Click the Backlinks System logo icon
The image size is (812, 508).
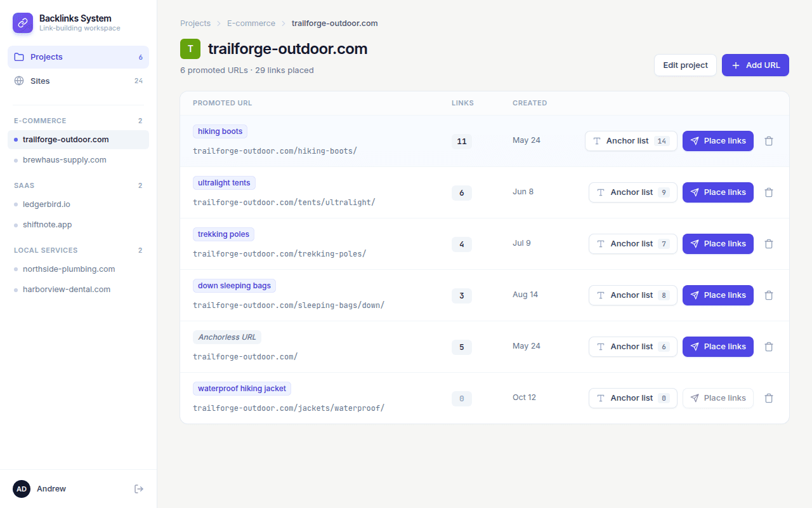click(23, 23)
